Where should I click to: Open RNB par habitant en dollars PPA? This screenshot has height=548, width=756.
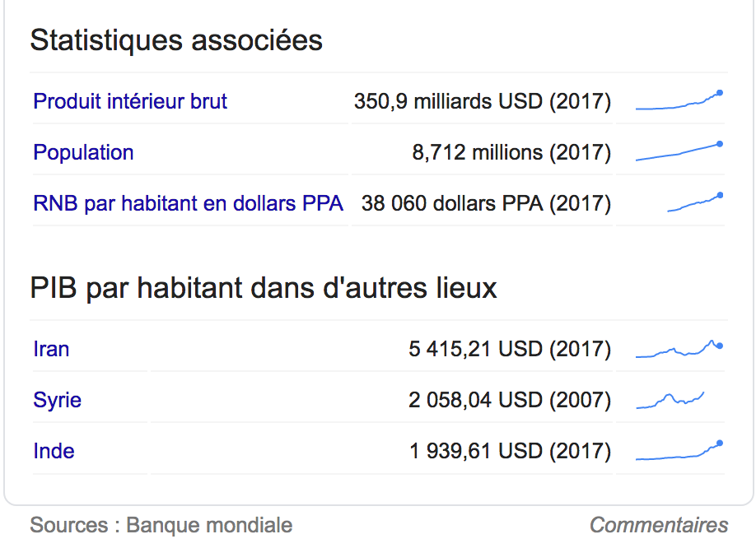coord(188,203)
